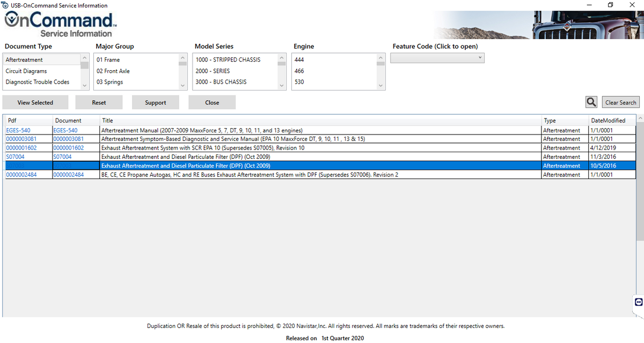Click the Close button
The image size is (644, 343).
[x=211, y=102]
